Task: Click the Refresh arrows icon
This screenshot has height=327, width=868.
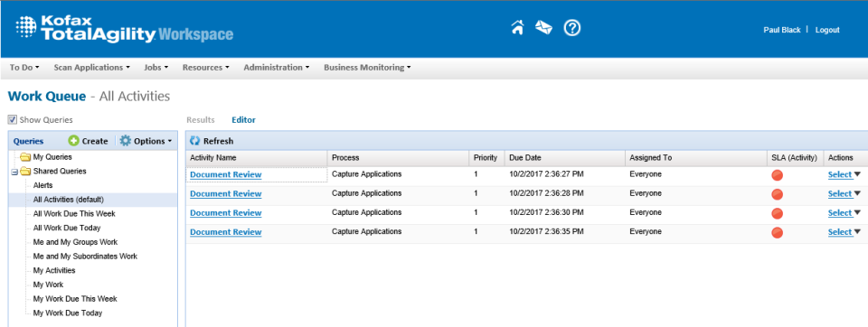Action: click(195, 141)
